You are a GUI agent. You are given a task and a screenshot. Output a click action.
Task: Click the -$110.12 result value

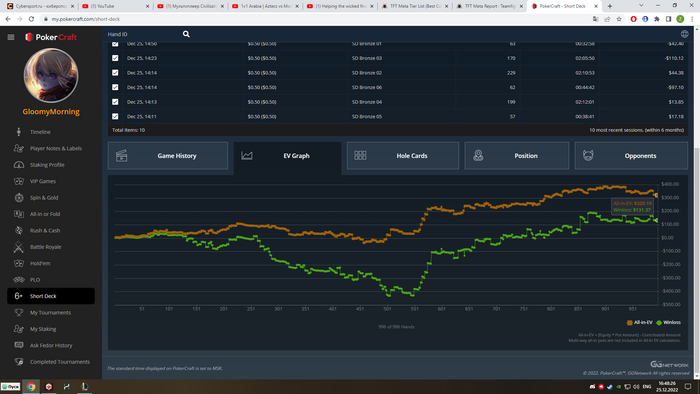pyautogui.click(x=674, y=58)
